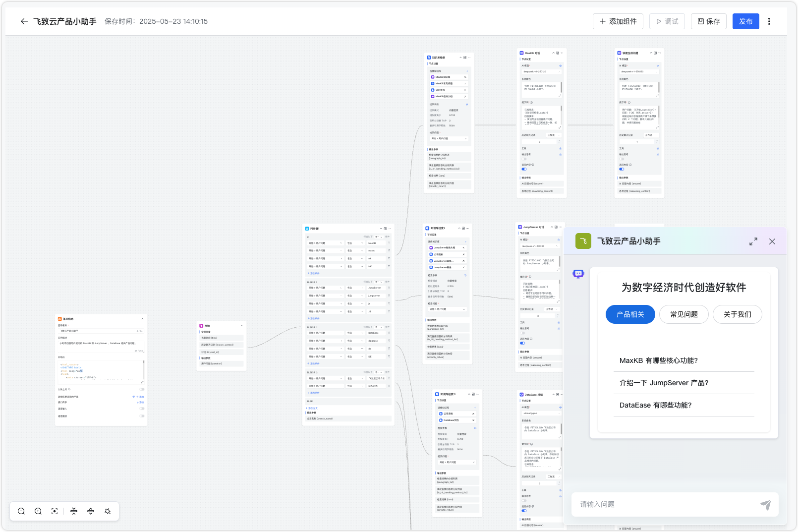The height and width of the screenshot is (532, 798).
Task: Open 检索问题 dropdown in 知识库检索1 node
Action: (x=447, y=309)
